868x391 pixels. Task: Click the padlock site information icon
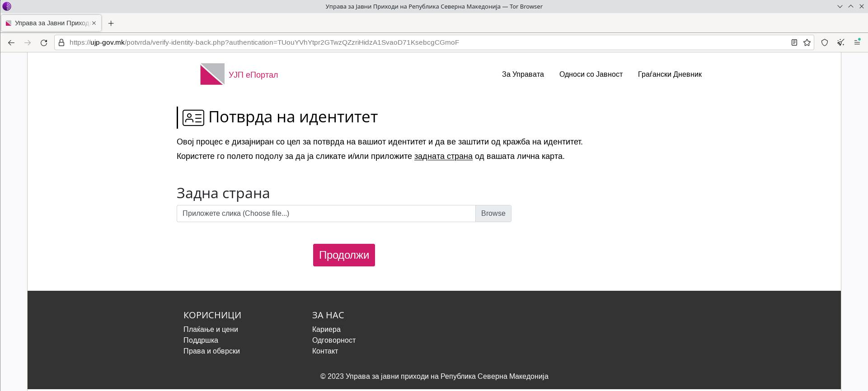(x=61, y=42)
